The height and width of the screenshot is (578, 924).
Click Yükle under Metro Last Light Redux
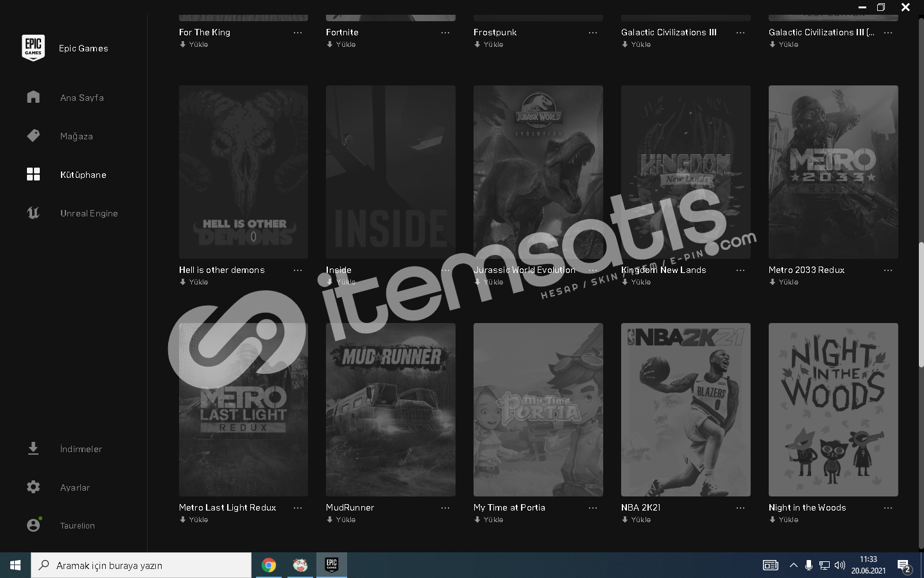coord(194,520)
